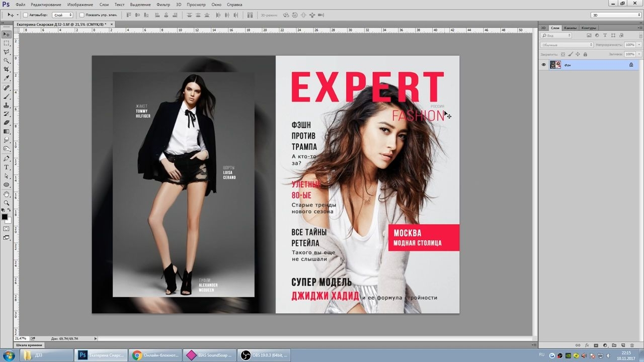
Task: Click the background white color swatch
Action: click(9, 221)
